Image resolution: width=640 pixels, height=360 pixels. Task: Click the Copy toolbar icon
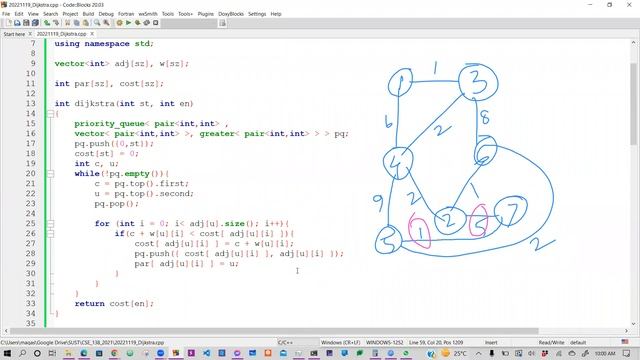77,23
